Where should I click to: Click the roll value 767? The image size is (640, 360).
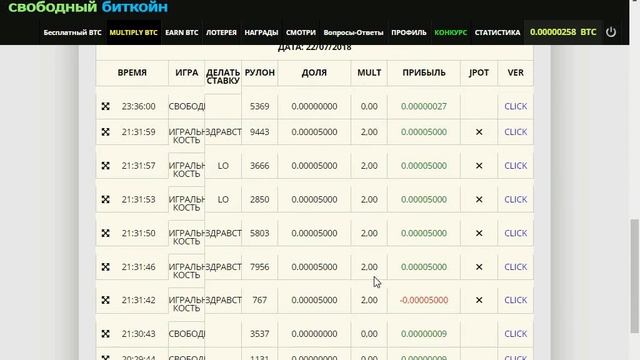coord(260,300)
